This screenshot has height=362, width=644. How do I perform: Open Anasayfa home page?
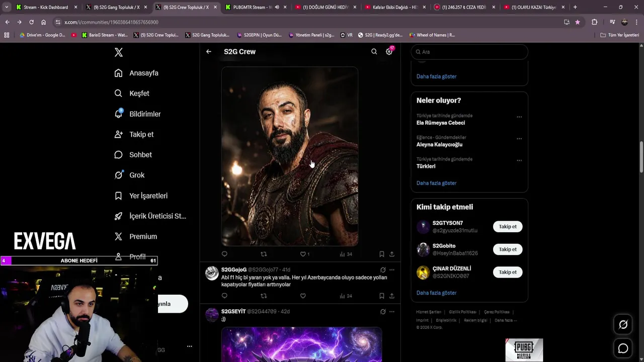point(136,73)
